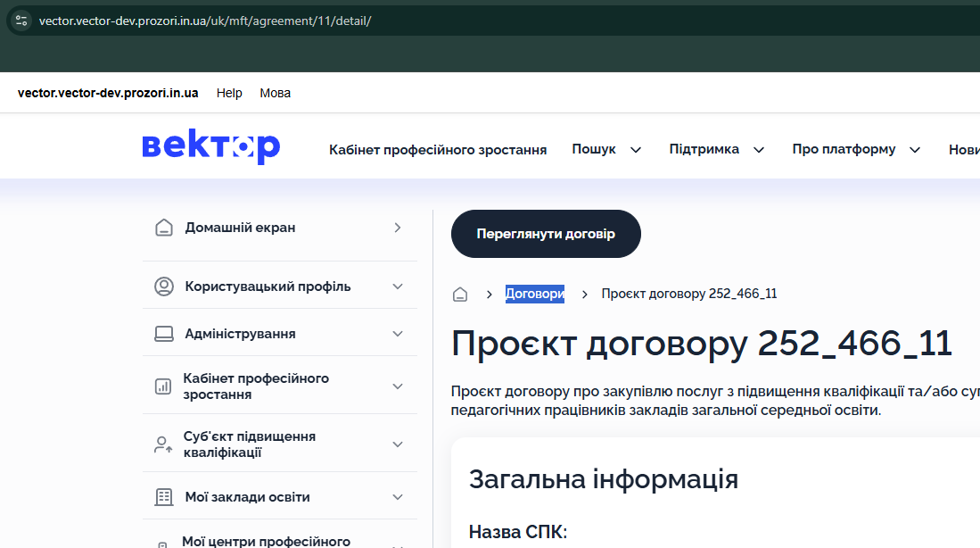Expand the Адміністрування sidebar chevron
The image size is (980, 548).
(398, 334)
